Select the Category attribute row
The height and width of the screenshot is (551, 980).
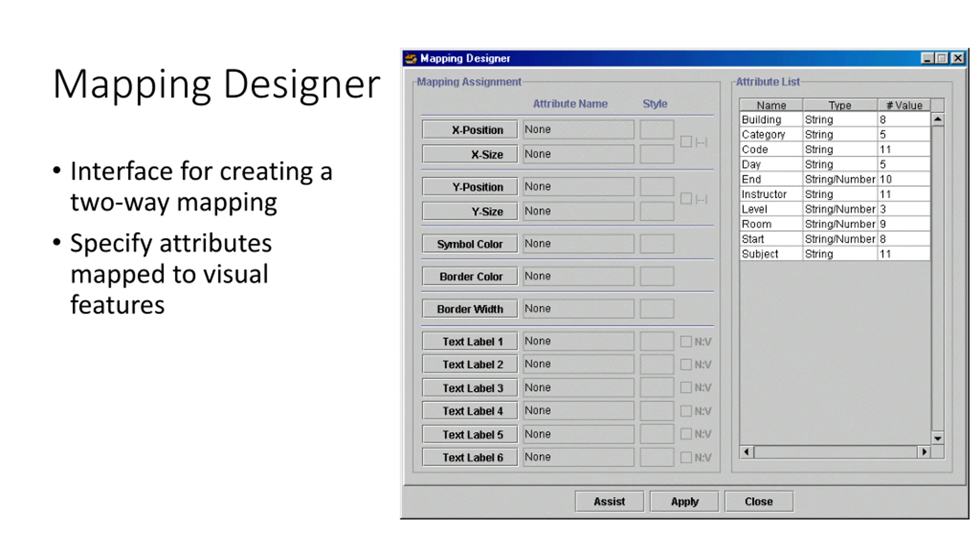pyautogui.click(x=835, y=134)
